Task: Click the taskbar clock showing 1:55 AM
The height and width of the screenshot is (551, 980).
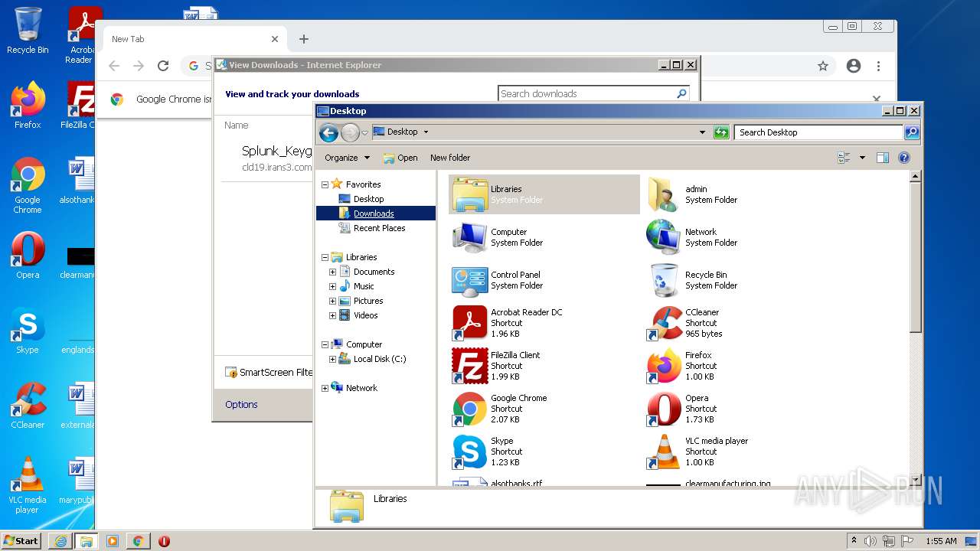Action: [x=941, y=541]
